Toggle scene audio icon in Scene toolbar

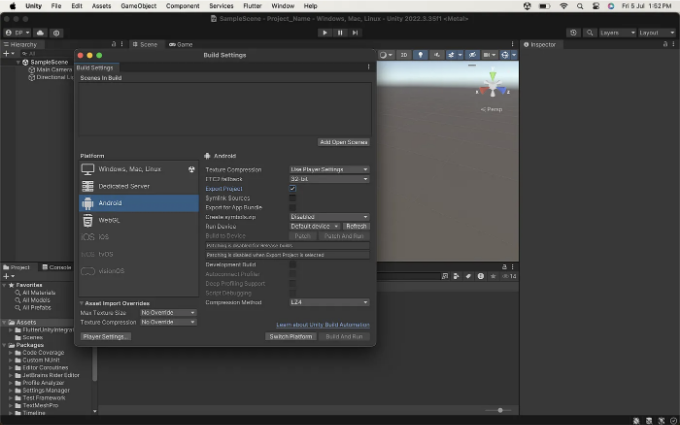[x=437, y=55]
